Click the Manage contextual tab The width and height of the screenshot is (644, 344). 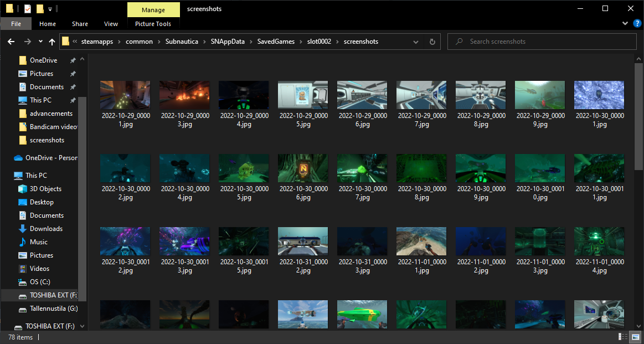tap(153, 9)
